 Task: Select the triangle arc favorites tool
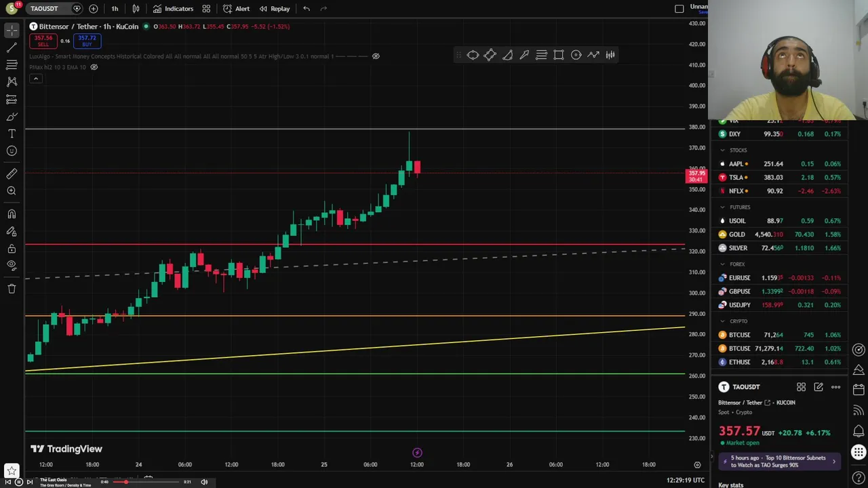tap(507, 55)
